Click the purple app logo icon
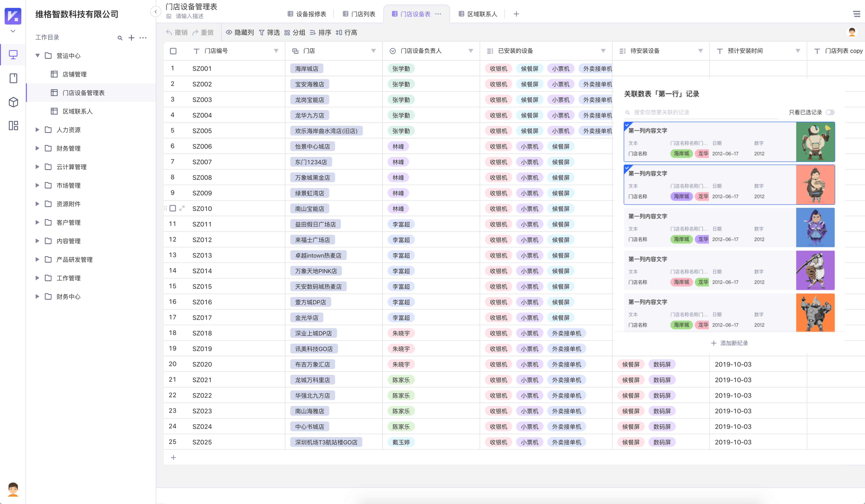The image size is (865, 504). [13, 16]
